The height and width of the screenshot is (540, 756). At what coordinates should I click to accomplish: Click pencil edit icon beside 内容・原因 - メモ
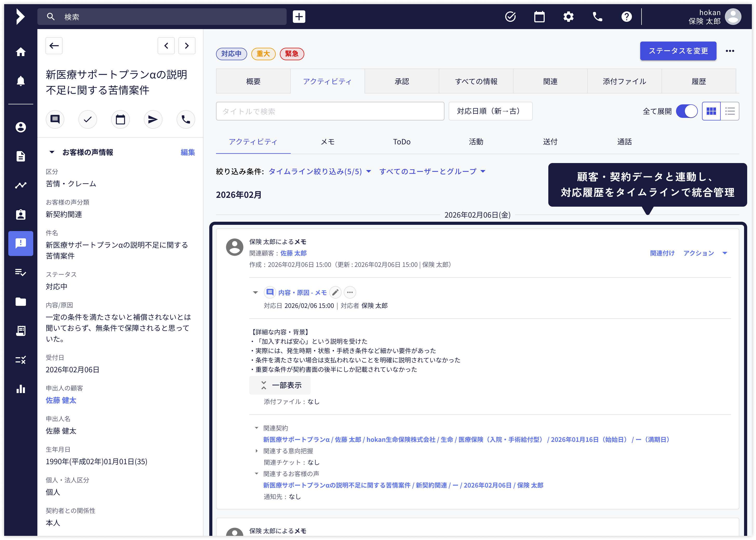[335, 293]
